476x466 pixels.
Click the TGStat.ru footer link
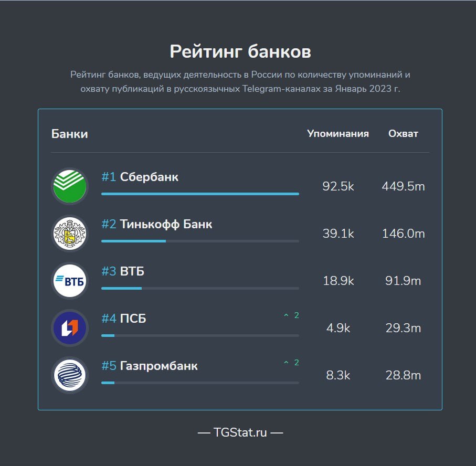[240, 432]
